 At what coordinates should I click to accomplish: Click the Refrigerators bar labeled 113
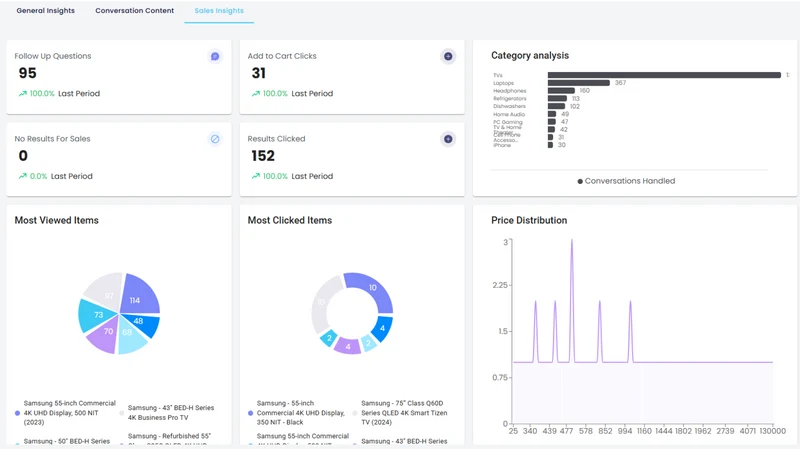pos(557,98)
